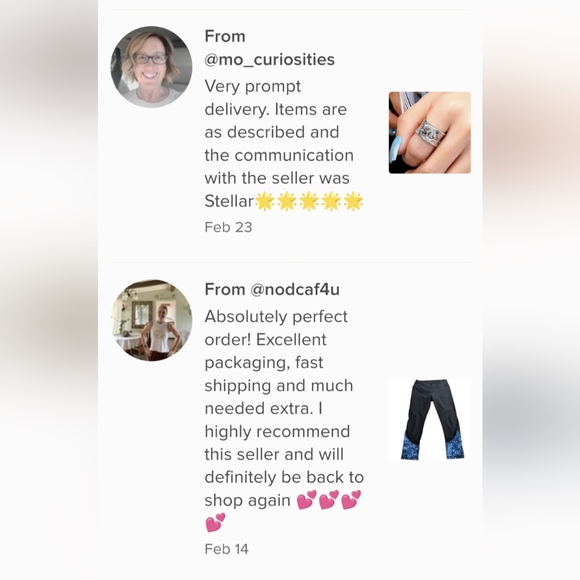The image size is (580, 580).
Task: Tap the lone heart emoji above Feb 14
Action: [215, 522]
